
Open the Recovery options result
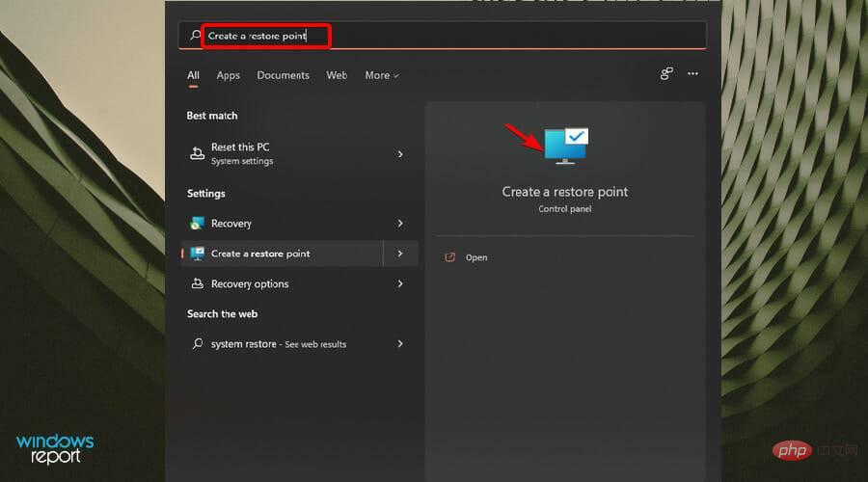coord(299,283)
